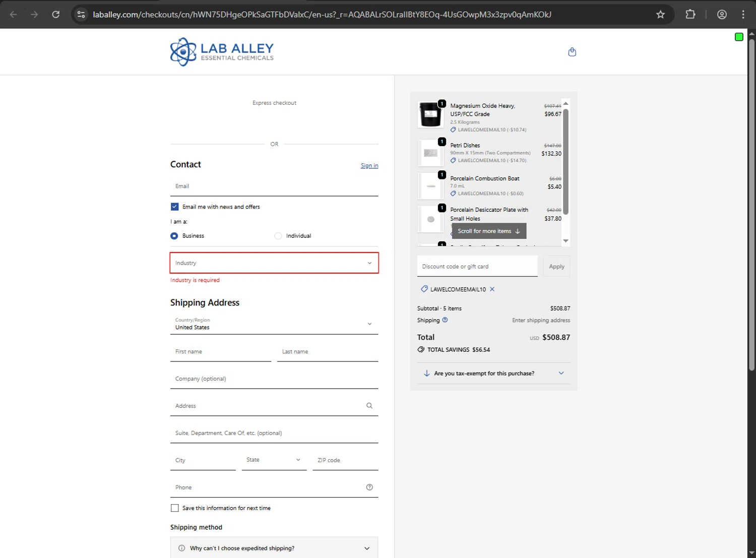Click the order summary scrollbar down arrow
This screenshot has height=558, width=756.
click(565, 241)
